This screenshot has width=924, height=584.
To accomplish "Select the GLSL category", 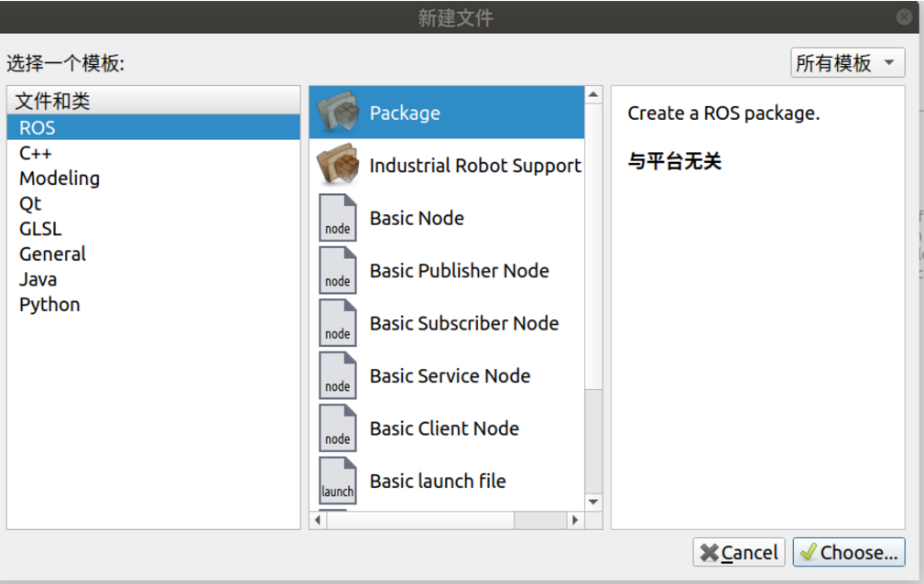I will coord(153,229).
